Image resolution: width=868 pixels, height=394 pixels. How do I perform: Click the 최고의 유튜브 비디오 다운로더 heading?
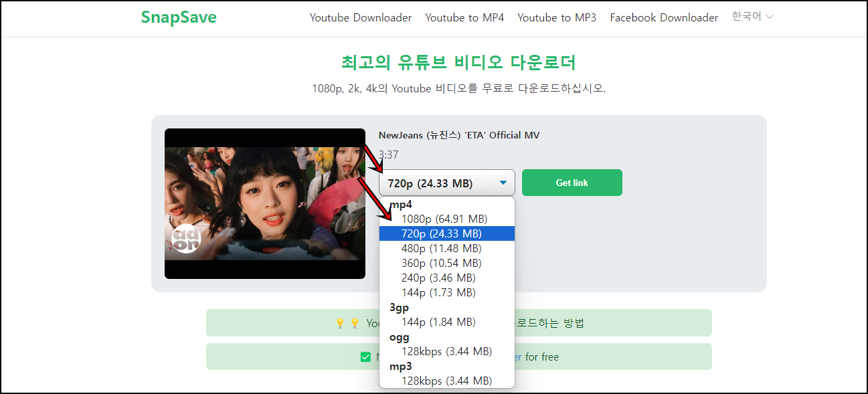click(x=458, y=62)
